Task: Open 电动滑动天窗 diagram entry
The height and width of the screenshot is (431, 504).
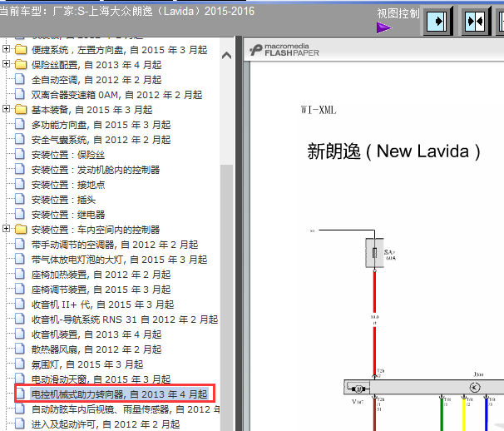Action: (101, 379)
